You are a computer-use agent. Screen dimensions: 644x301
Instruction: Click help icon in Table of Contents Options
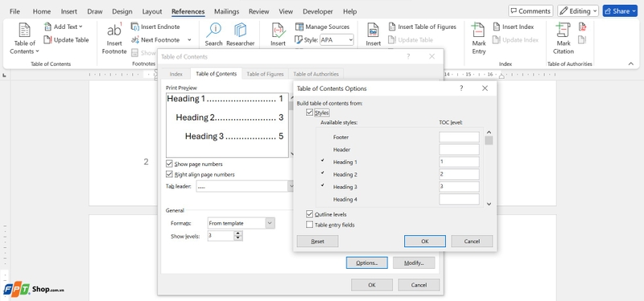coord(461,89)
